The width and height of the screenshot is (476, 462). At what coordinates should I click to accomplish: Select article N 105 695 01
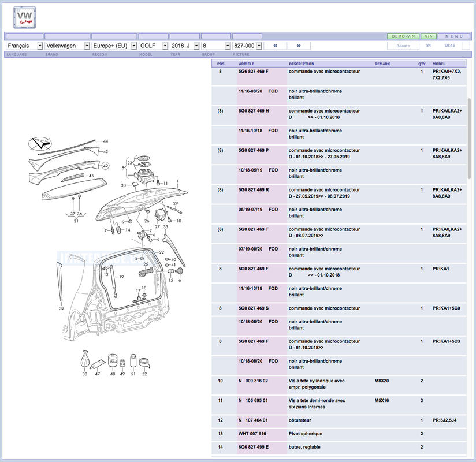click(253, 400)
